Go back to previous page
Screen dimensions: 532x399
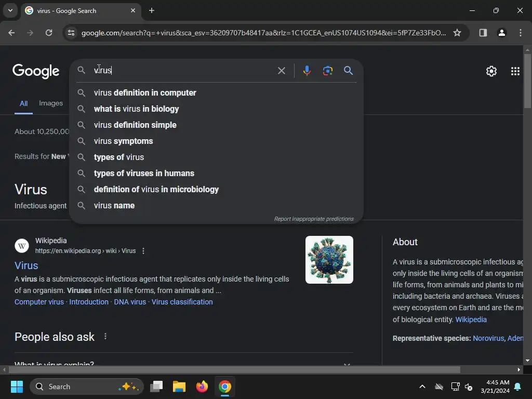pos(11,33)
